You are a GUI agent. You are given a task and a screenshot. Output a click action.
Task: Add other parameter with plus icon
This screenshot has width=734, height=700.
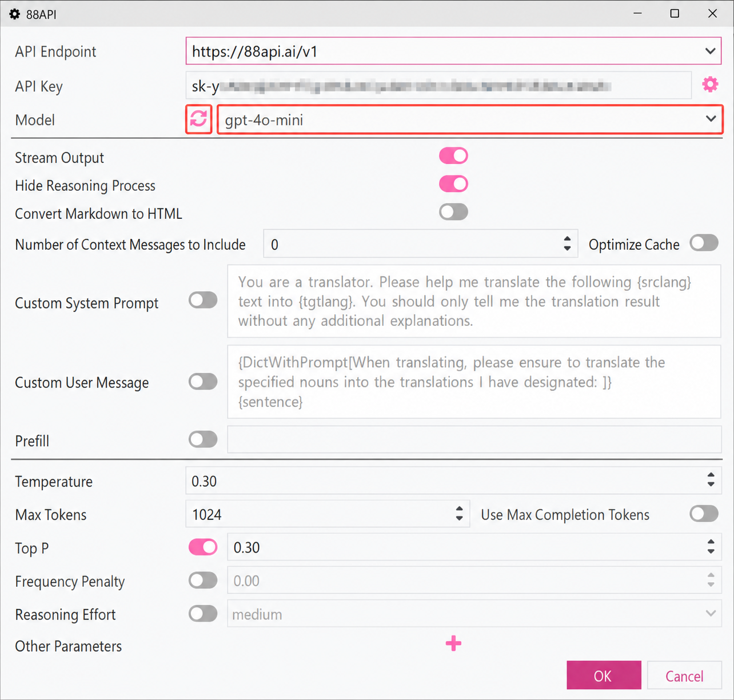453,644
